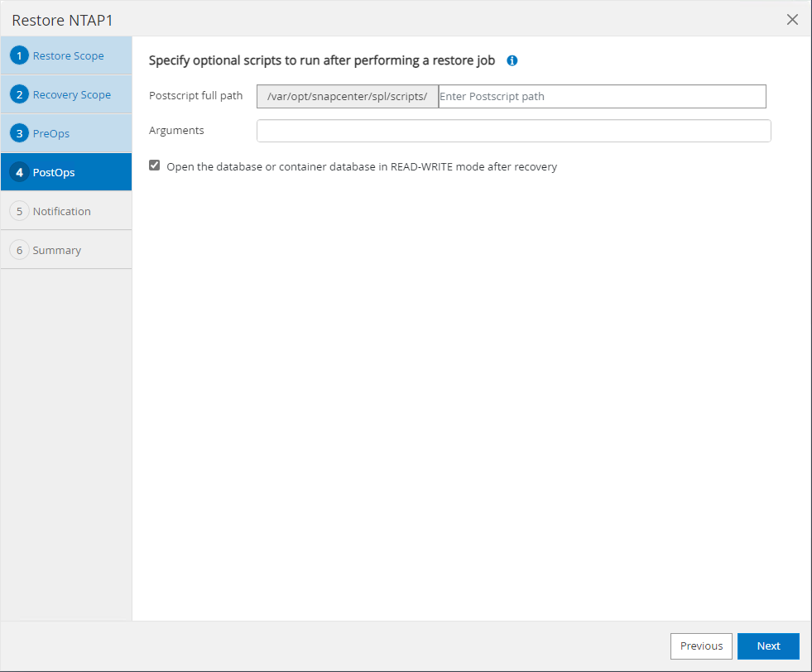Viewport: 812px width, 672px height.
Task: Click the info icon beside the heading
Action: 512,60
